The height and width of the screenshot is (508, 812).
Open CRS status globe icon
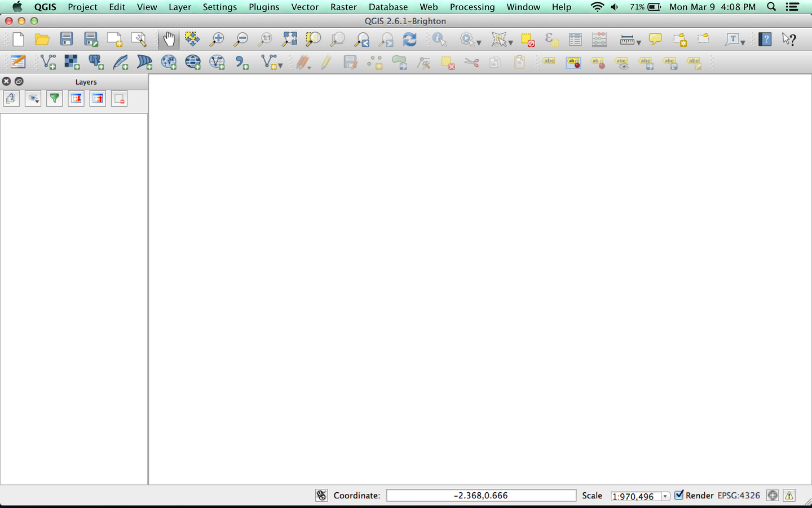pos(773,496)
